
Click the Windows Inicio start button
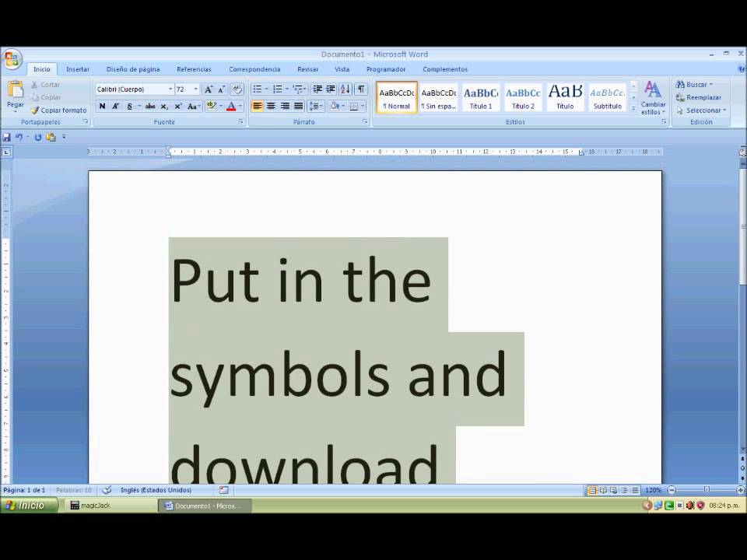pos(29,506)
